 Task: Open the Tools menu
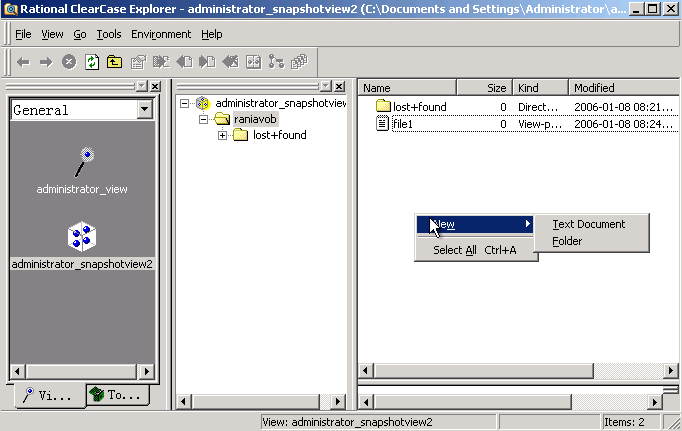[x=109, y=34]
